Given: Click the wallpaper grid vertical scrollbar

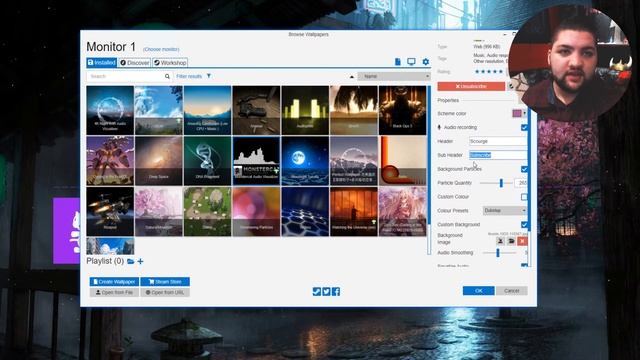Looking at the screenshot, I should tap(429, 170).
